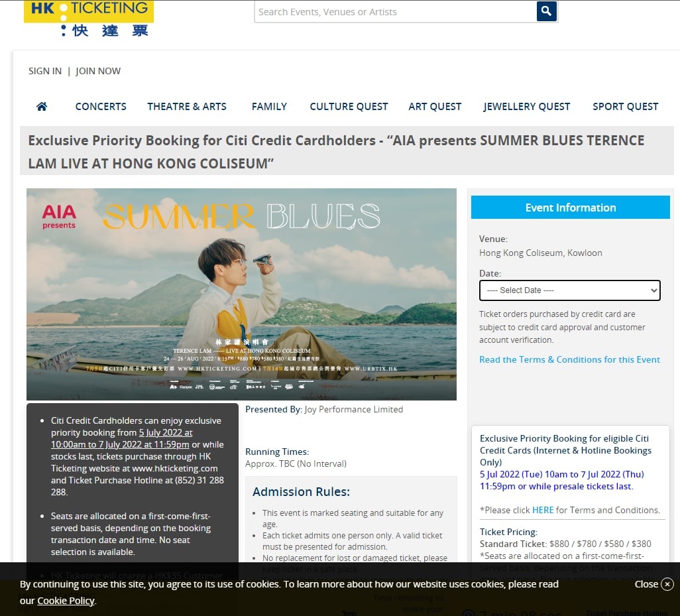The width and height of the screenshot is (680, 616).
Task: Click the Sign In link
Action: tap(45, 71)
